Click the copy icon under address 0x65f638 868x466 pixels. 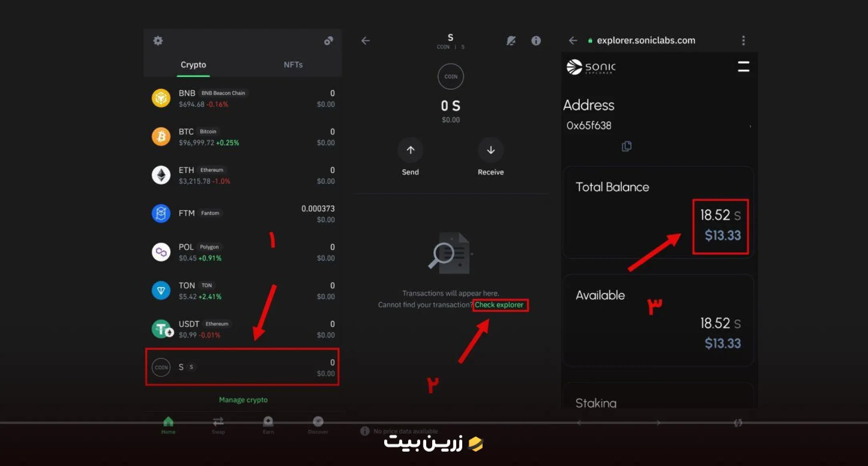click(x=627, y=146)
